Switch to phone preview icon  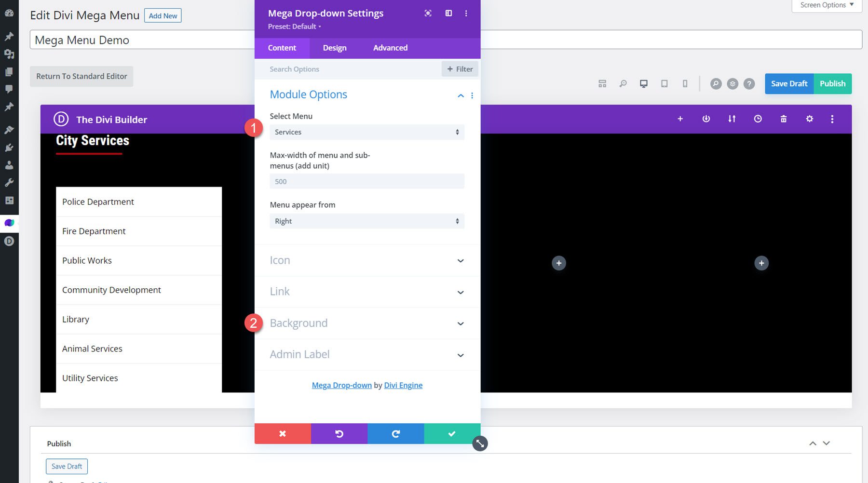click(685, 83)
